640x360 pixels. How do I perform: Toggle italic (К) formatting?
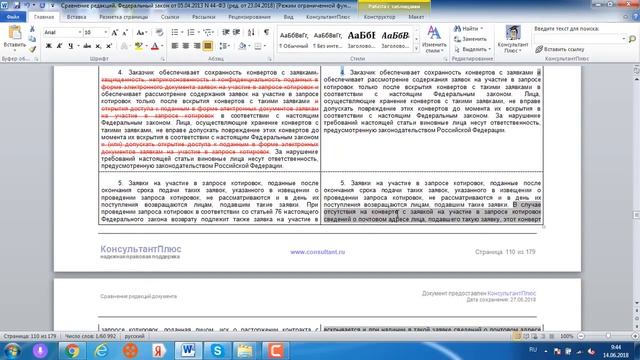60,46
